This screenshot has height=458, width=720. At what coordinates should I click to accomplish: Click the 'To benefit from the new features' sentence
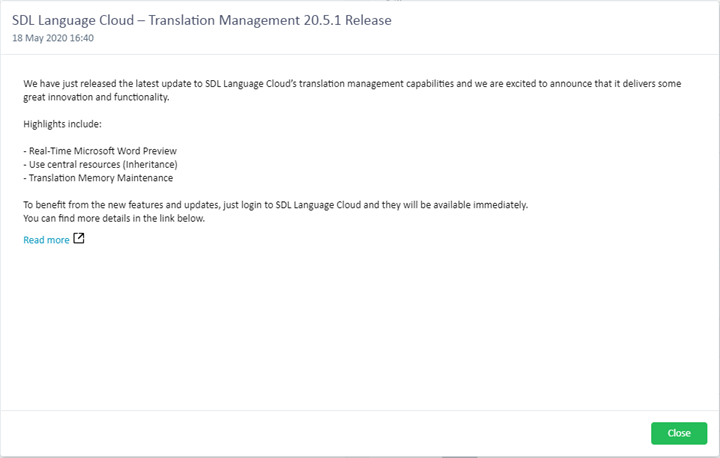pos(276,205)
